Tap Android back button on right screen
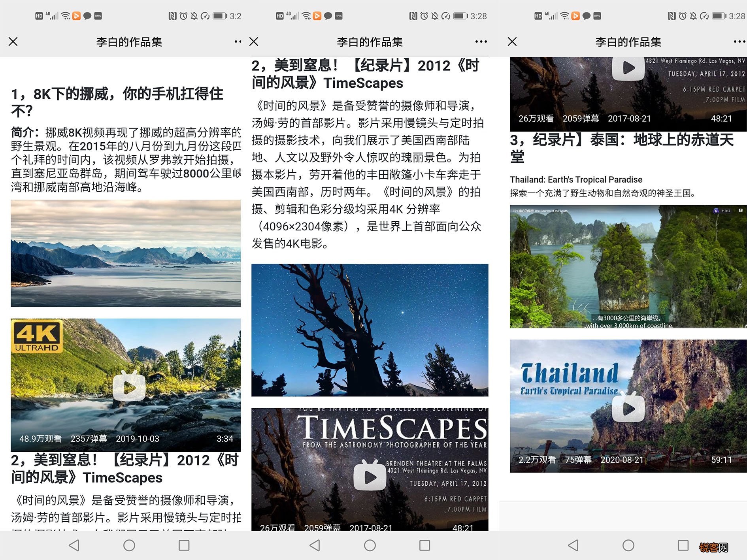 pyautogui.click(x=573, y=545)
